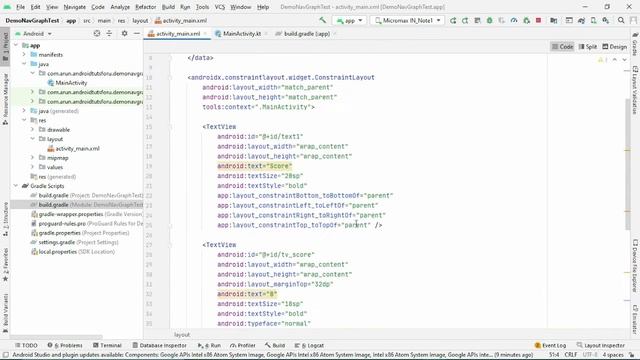640x360 pixels.
Task: Open the Profiler tool window
Action: tap(243, 345)
